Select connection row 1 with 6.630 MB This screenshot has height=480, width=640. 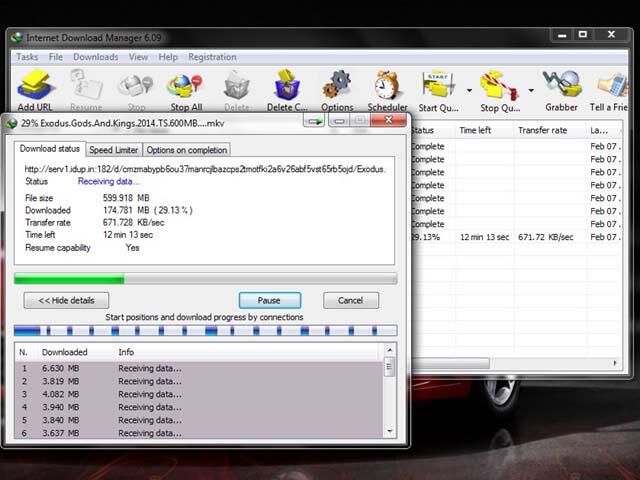click(x=199, y=368)
